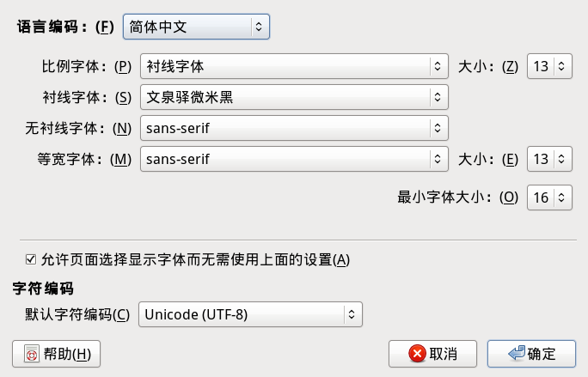Click the 等宽字体 size spinner arrows
Viewport: 588px width, 377px height.
tap(561, 159)
